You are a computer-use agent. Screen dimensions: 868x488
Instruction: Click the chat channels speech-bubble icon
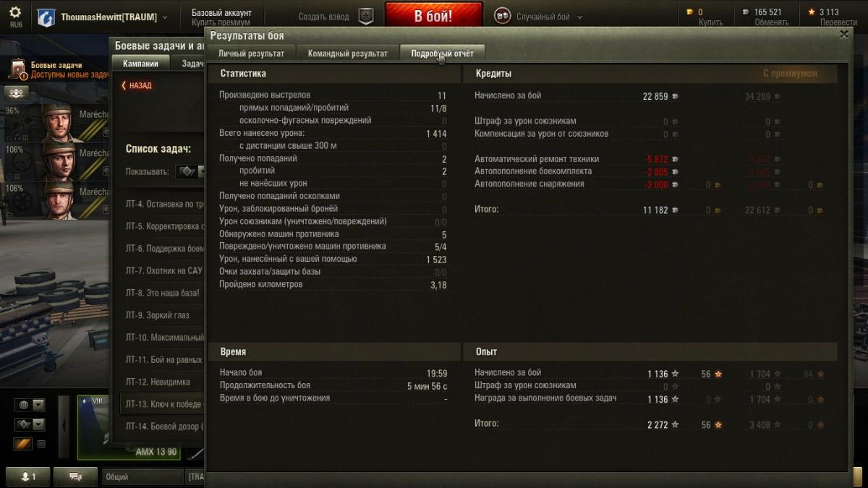(x=75, y=476)
